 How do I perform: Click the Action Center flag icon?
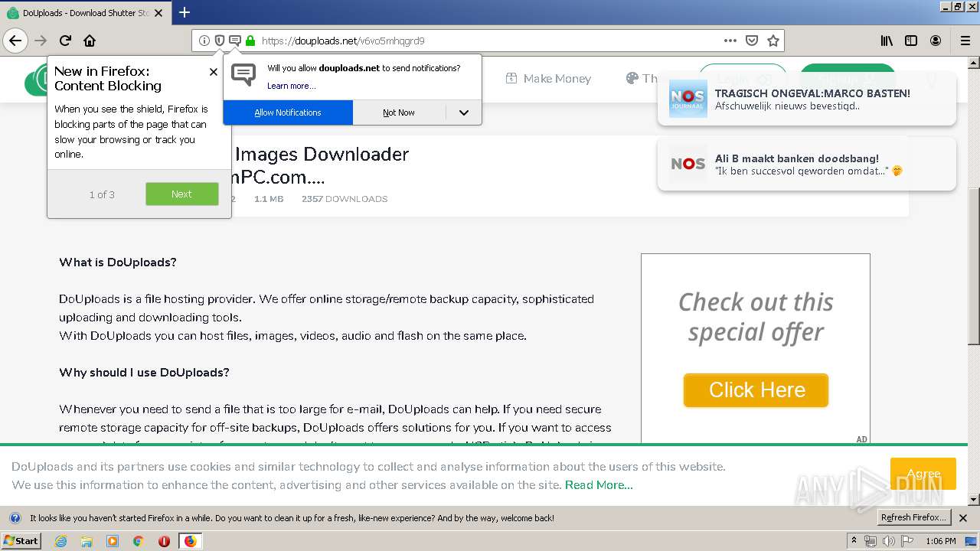(x=906, y=541)
